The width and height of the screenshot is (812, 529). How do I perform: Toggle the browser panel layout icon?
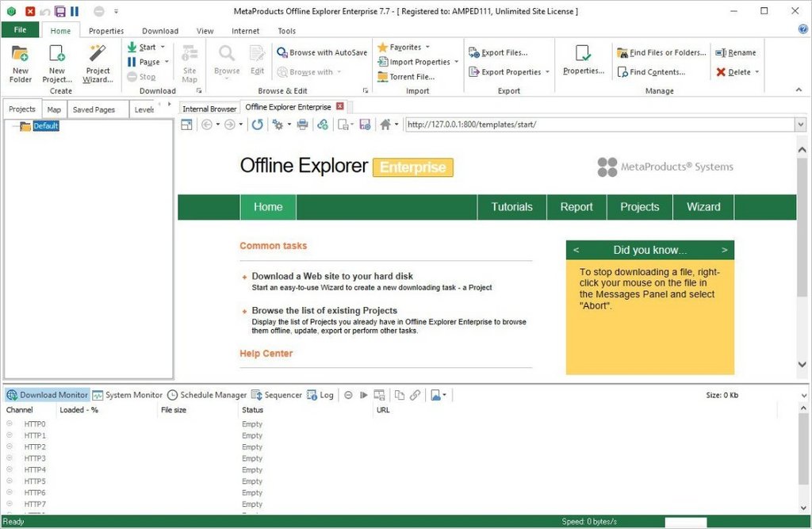coord(186,125)
